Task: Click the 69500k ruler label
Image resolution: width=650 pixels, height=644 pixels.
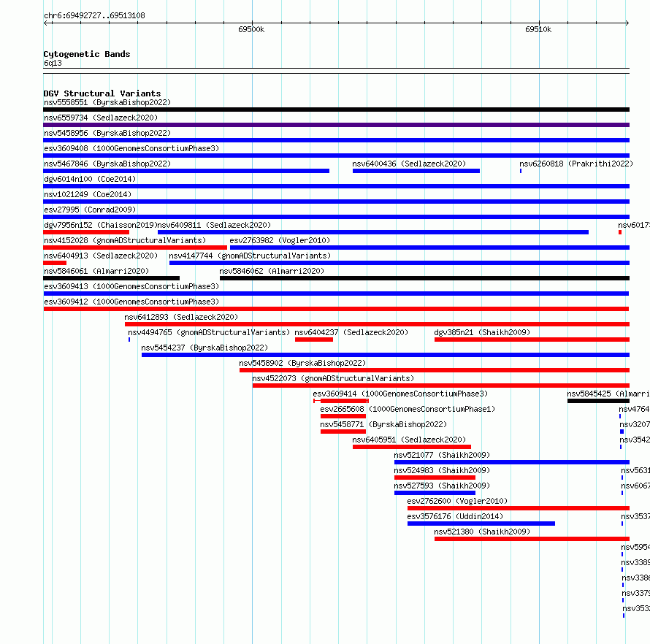Action: [251, 29]
